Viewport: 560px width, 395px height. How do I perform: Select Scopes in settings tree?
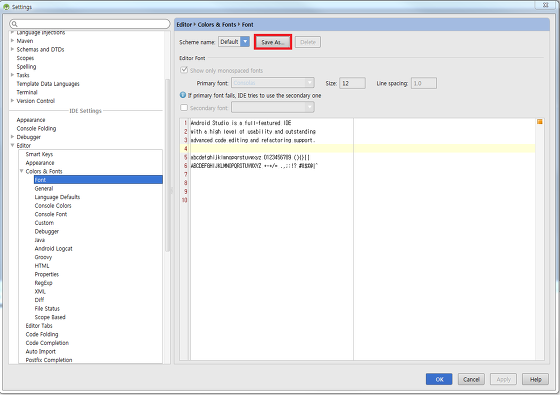(x=25, y=58)
